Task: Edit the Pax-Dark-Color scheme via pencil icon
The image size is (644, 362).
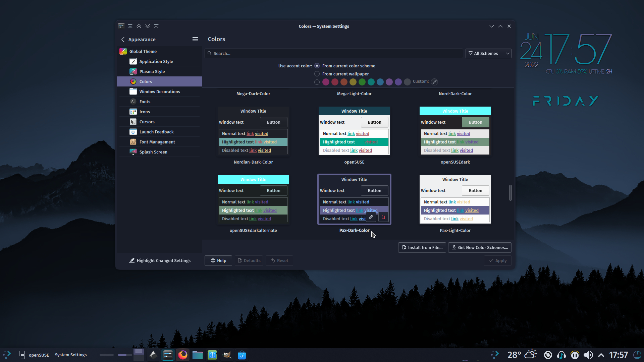Action: [371, 217]
